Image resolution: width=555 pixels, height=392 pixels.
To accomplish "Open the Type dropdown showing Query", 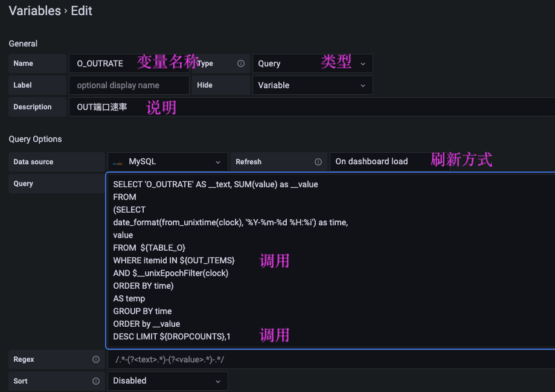I will click(x=313, y=63).
